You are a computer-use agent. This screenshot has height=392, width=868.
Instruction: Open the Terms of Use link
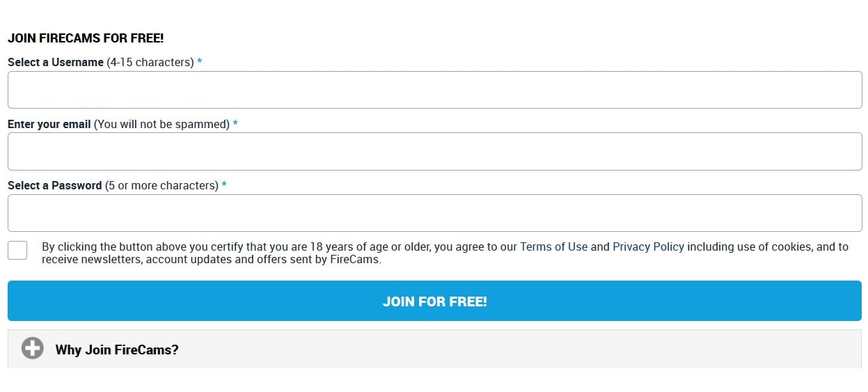click(554, 246)
